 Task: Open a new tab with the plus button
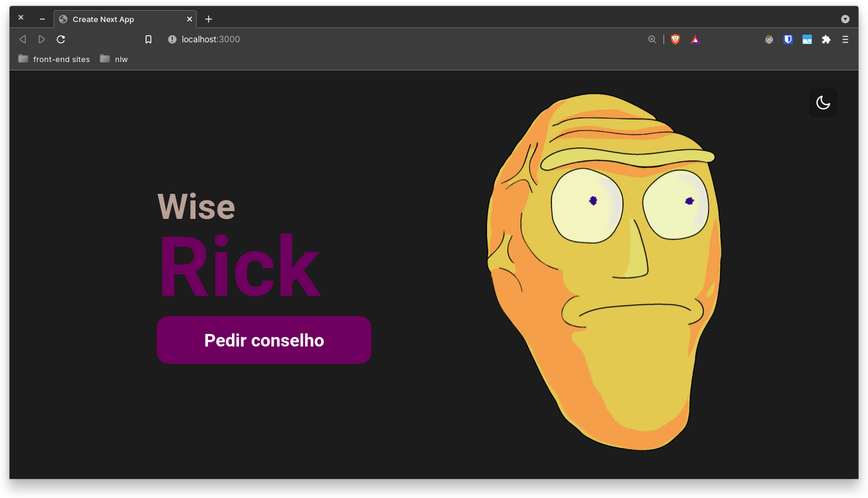[209, 19]
